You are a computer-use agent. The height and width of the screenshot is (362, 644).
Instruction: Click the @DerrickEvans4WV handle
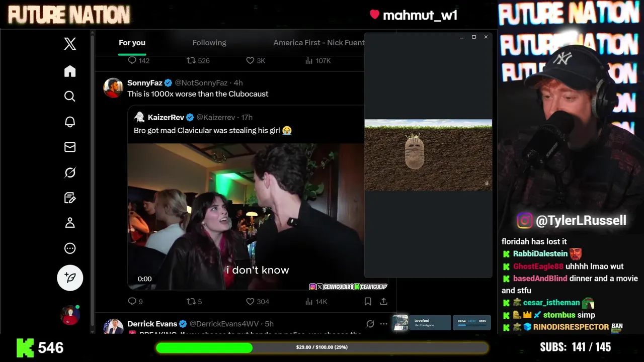point(225,324)
